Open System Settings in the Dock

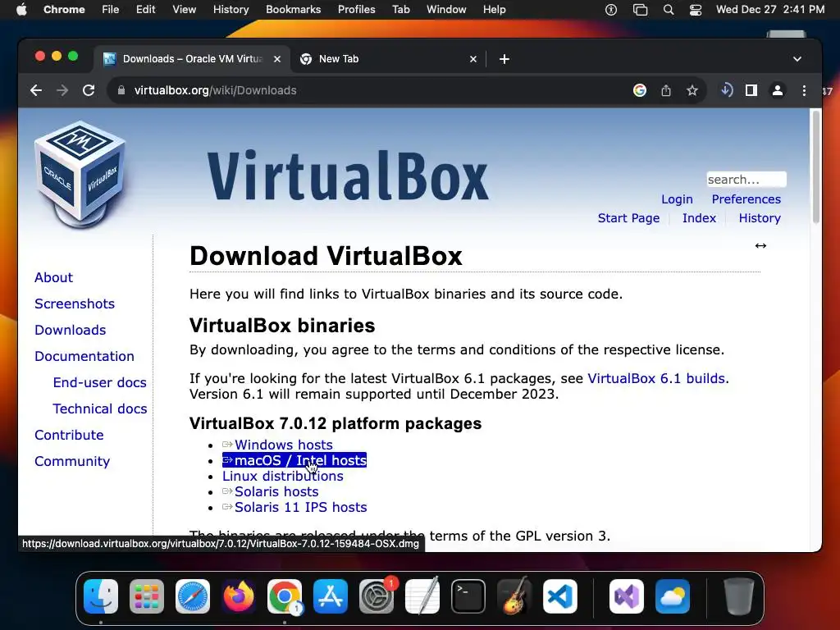click(376, 596)
